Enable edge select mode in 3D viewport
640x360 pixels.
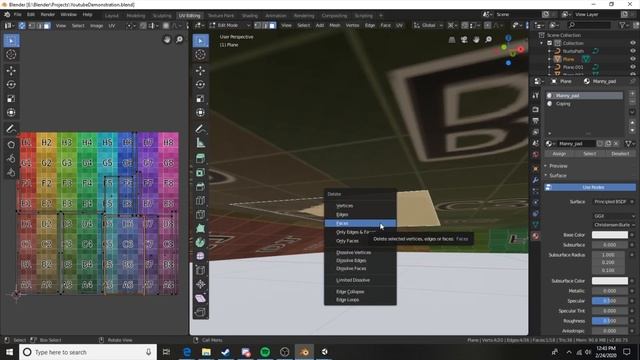point(265,25)
